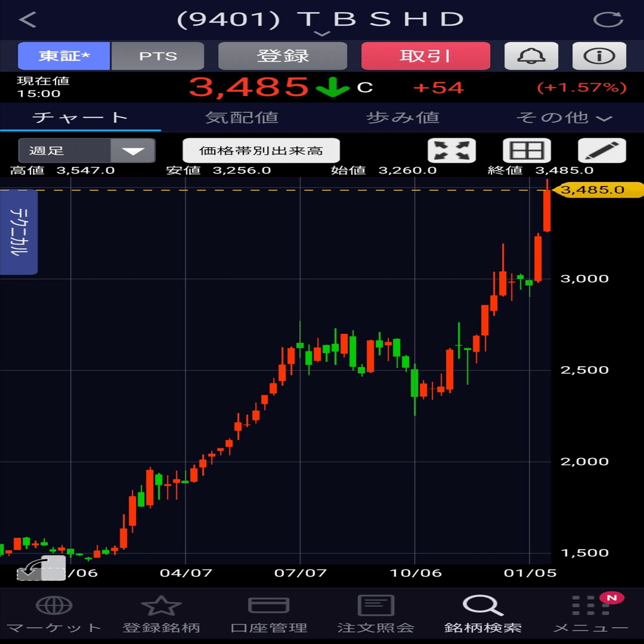
Task: Switch to 気配値 tab
Action: pyautogui.click(x=241, y=117)
